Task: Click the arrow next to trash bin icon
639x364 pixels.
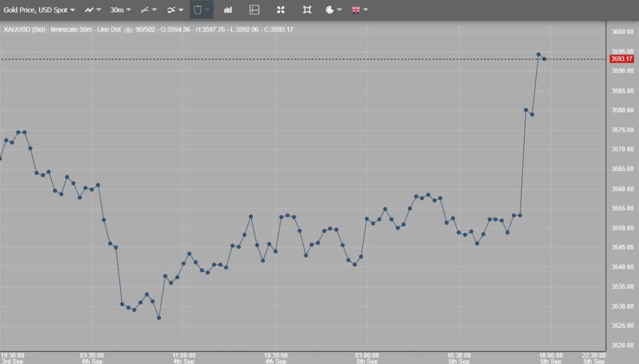Action: (208, 10)
